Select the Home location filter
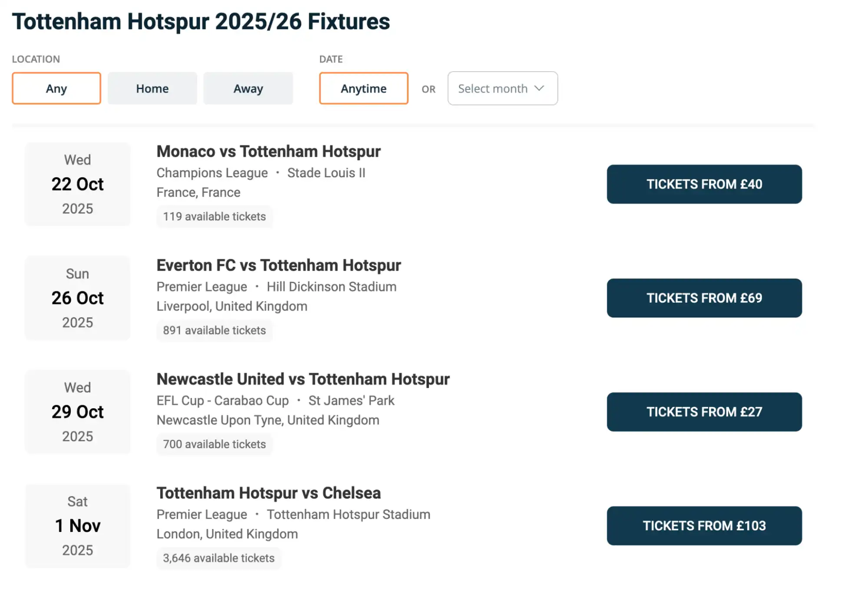 (152, 88)
